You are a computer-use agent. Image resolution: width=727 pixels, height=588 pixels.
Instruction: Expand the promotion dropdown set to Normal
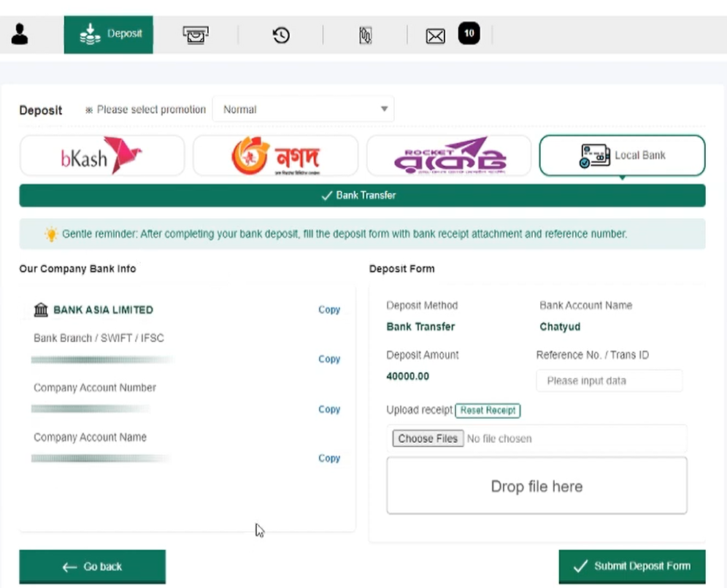coord(303,109)
